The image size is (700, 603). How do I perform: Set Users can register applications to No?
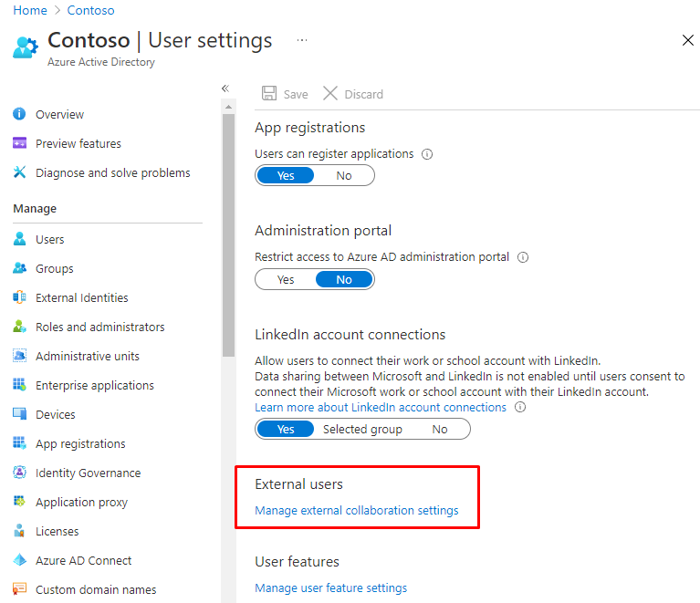click(x=344, y=175)
